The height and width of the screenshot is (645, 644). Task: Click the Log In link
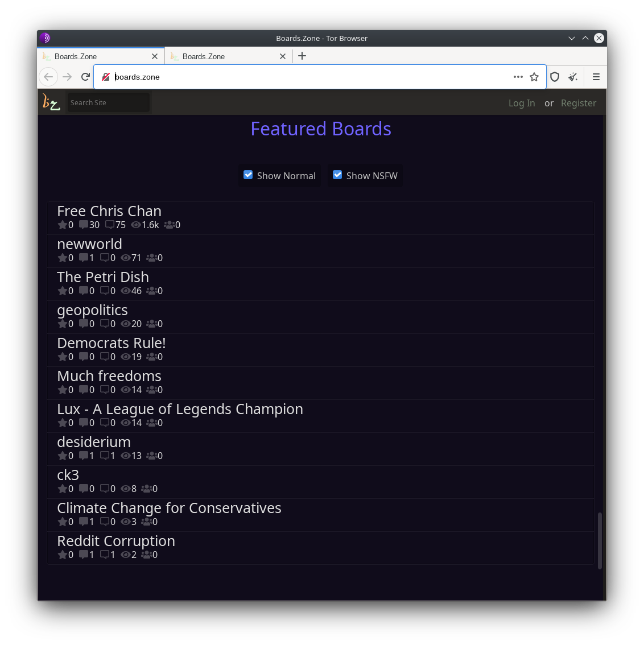tap(522, 103)
